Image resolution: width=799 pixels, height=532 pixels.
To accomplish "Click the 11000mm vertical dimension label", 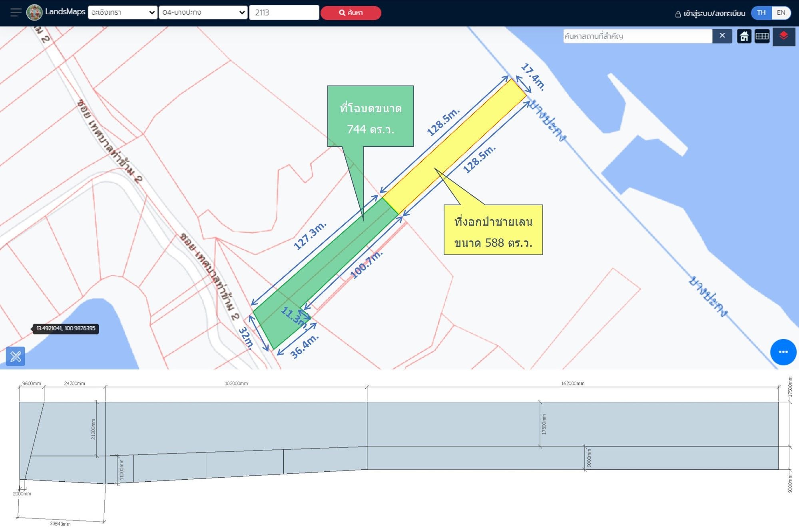I will point(122,470).
